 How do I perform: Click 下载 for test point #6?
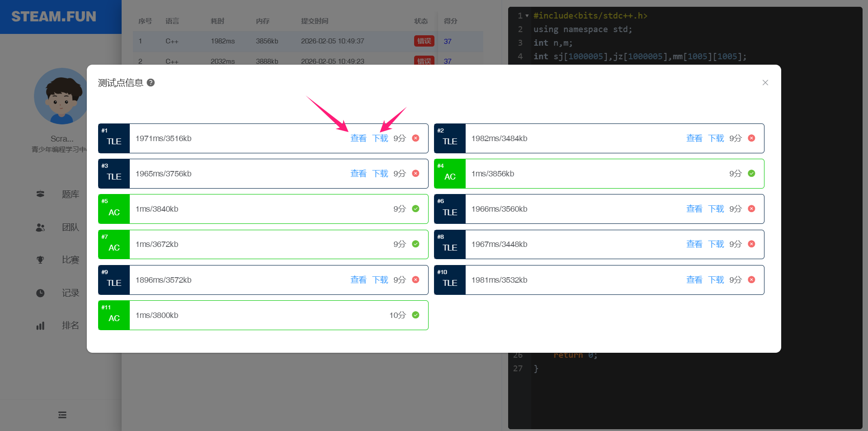point(716,209)
